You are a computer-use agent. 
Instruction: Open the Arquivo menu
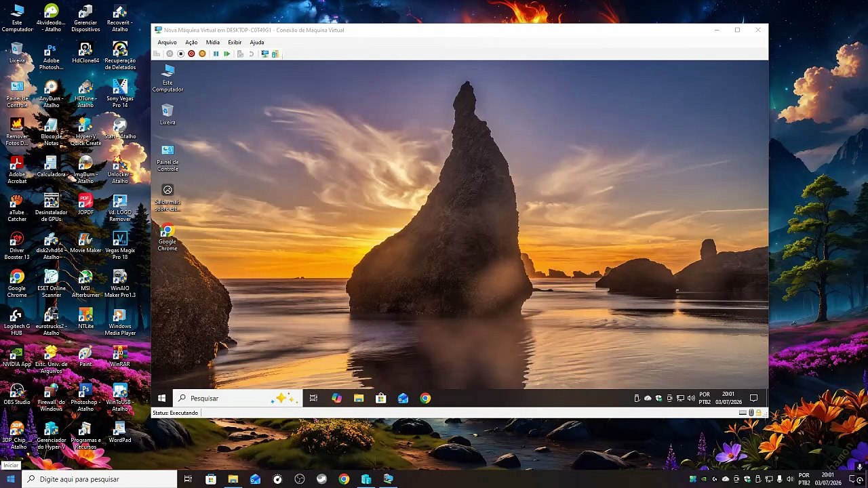[x=167, y=42]
